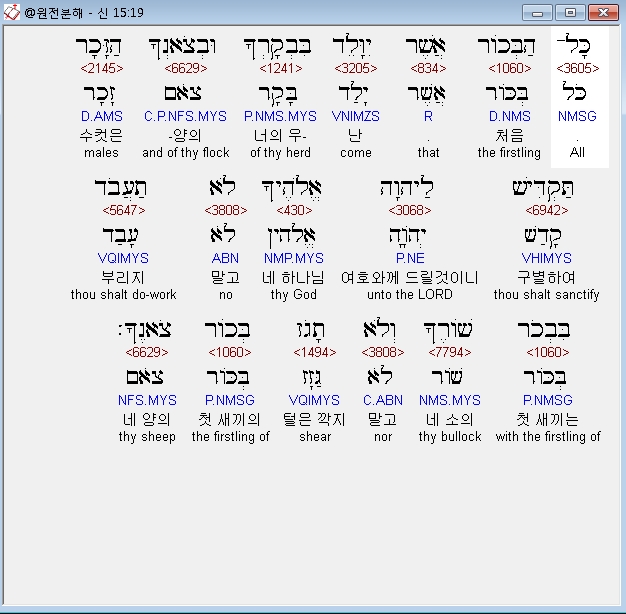Click Strong's number <1494>
This screenshot has height=614, width=626.
315,352
